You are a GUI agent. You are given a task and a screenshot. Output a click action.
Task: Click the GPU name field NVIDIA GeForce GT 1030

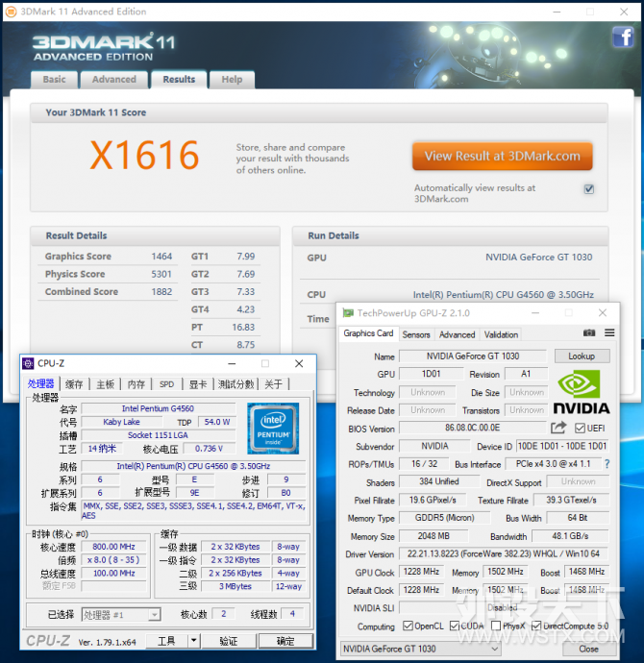[473, 356]
